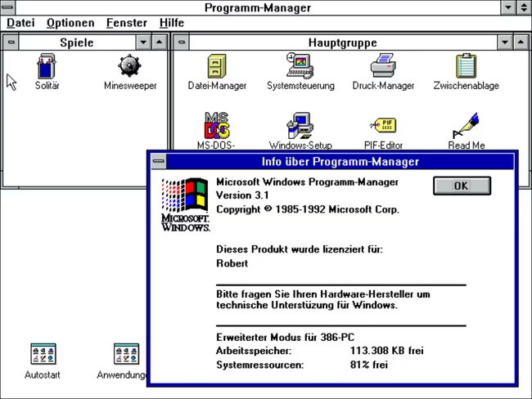Maximize the Hauptgruppe group window
Screen dimensions: 532x399
coord(521,43)
